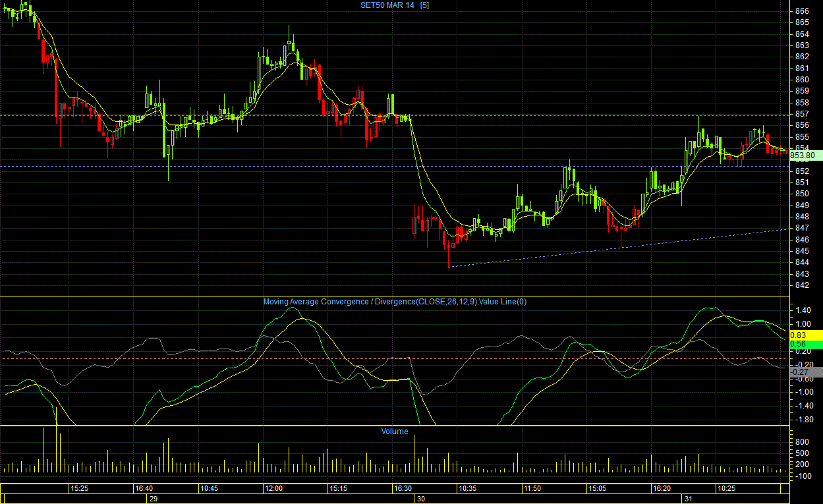
Task: Click the 864 price axis label
Action: tap(802, 34)
